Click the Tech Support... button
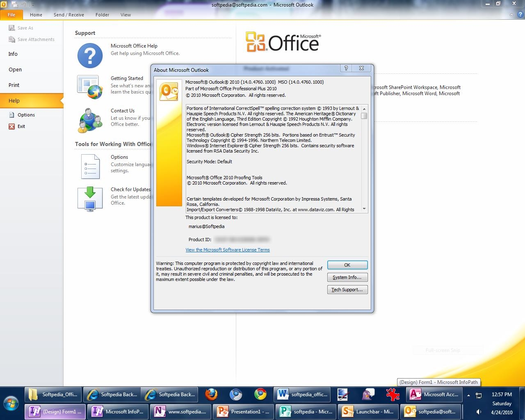The height and width of the screenshot is (420, 525). [347, 290]
